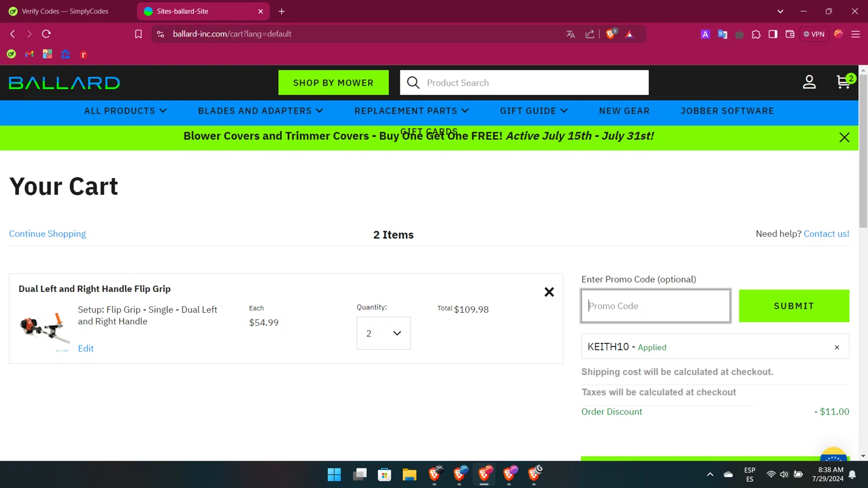Viewport: 868px width, 488px height.
Task: Click the translate page icon in address bar
Action: tap(571, 34)
